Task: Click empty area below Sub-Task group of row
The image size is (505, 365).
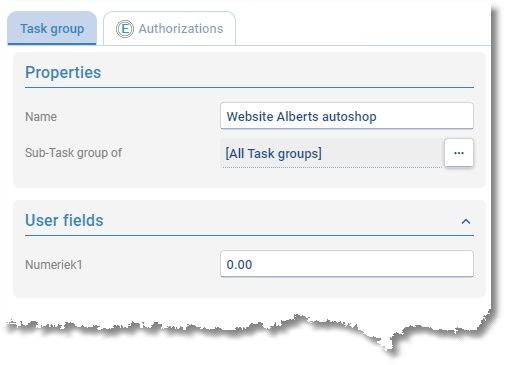Action: click(249, 177)
